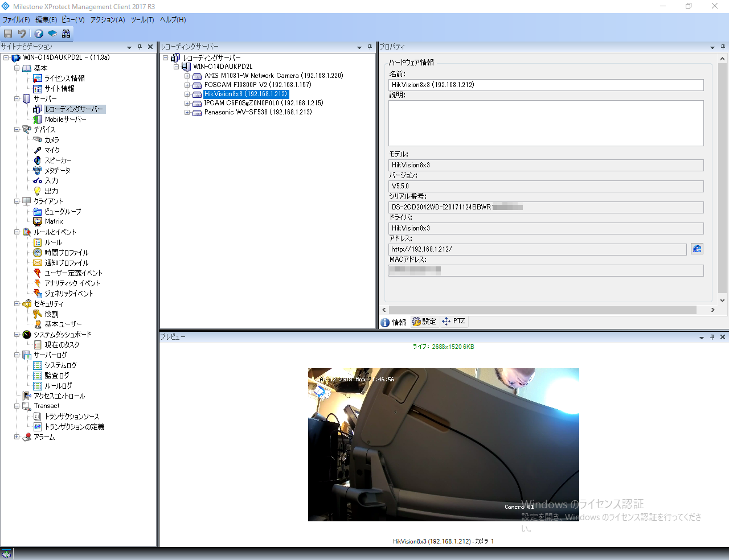Click the アクセスコントロール icon

pyautogui.click(x=27, y=396)
